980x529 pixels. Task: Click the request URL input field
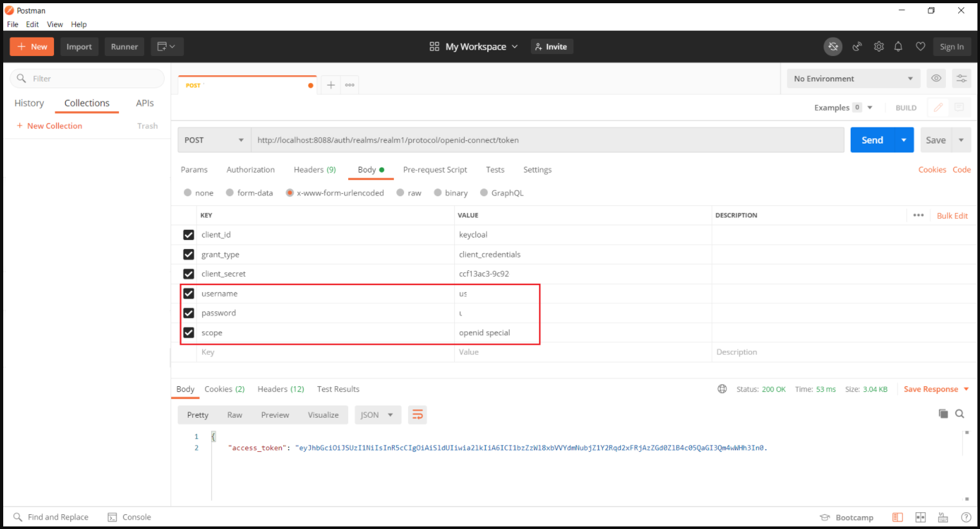click(548, 140)
